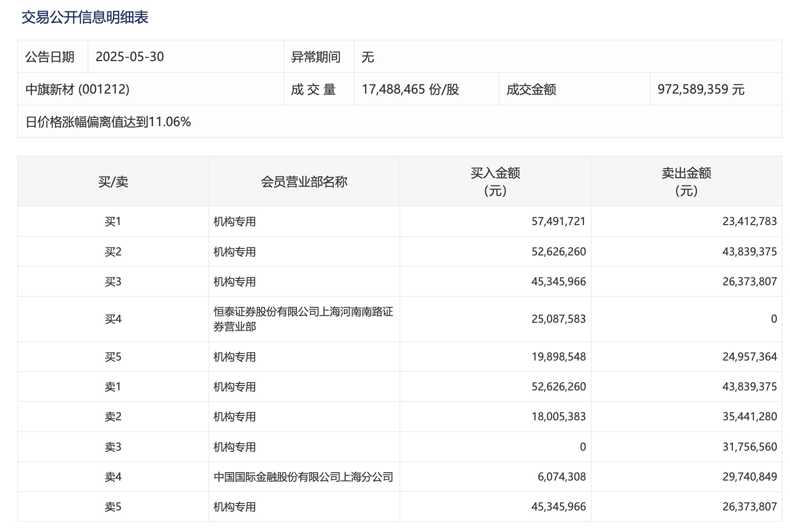Open 恒泰证券股份有限公司上海河南南路证券营业部 entry
This screenshot has width=790, height=532.
[x=303, y=319]
